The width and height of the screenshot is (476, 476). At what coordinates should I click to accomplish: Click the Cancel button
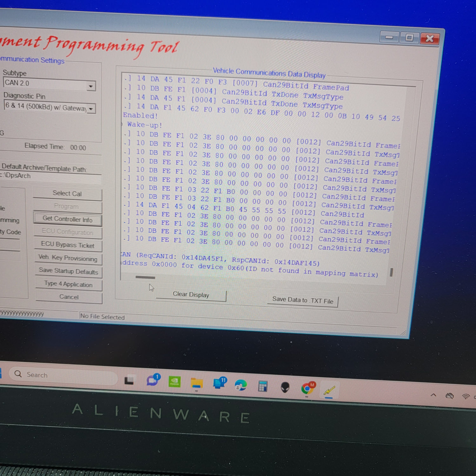69,297
